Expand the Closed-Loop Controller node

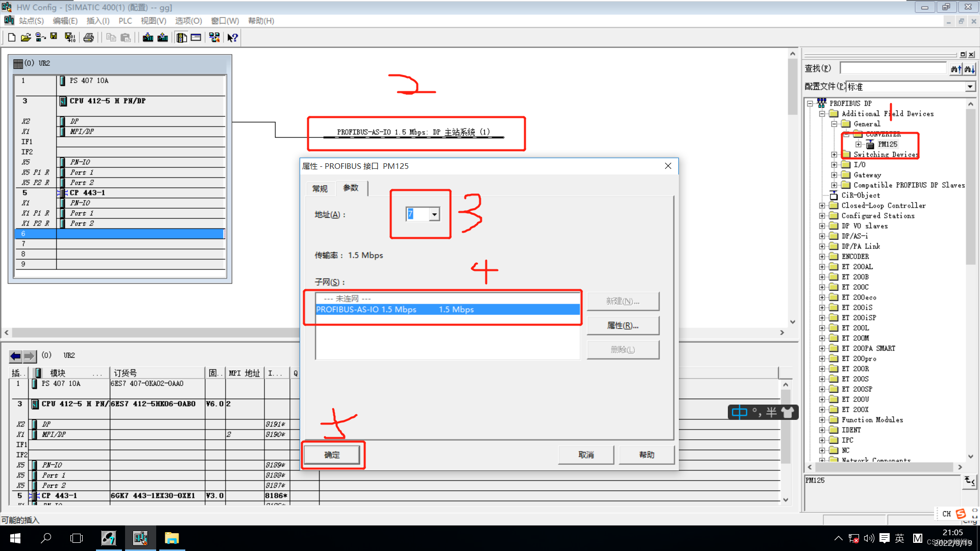pyautogui.click(x=822, y=206)
